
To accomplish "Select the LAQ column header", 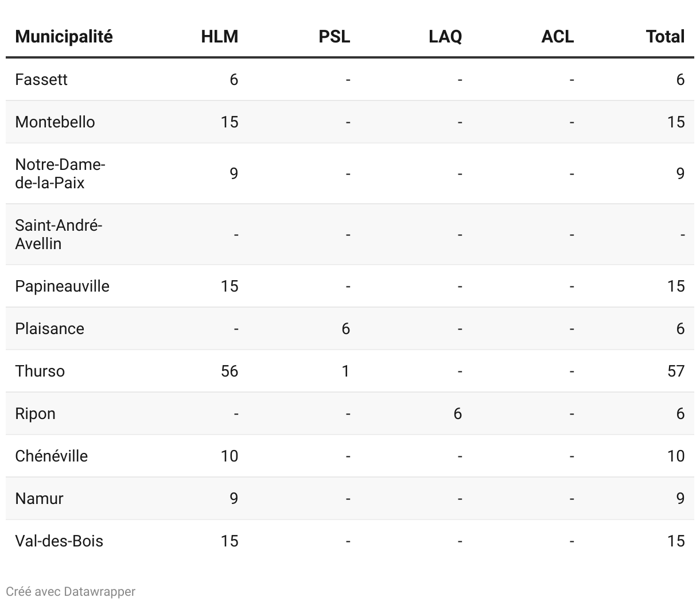I will [x=445, y=37].
